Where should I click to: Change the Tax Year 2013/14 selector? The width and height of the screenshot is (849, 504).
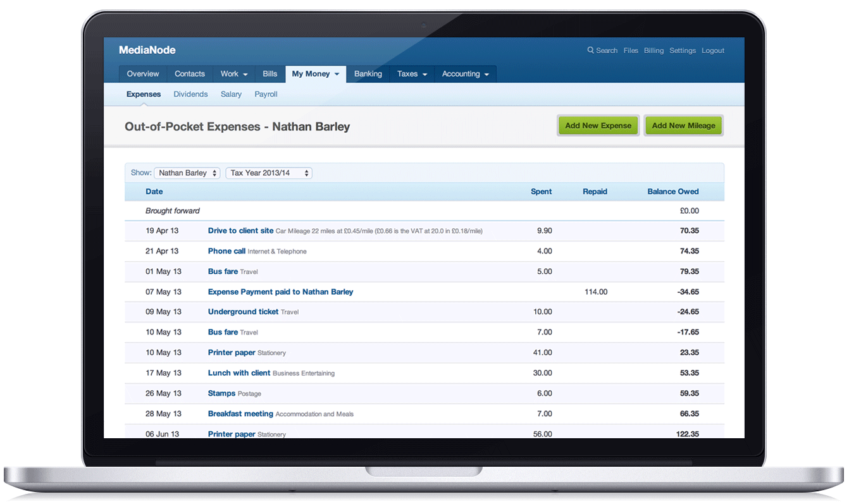tap(269, 173)
